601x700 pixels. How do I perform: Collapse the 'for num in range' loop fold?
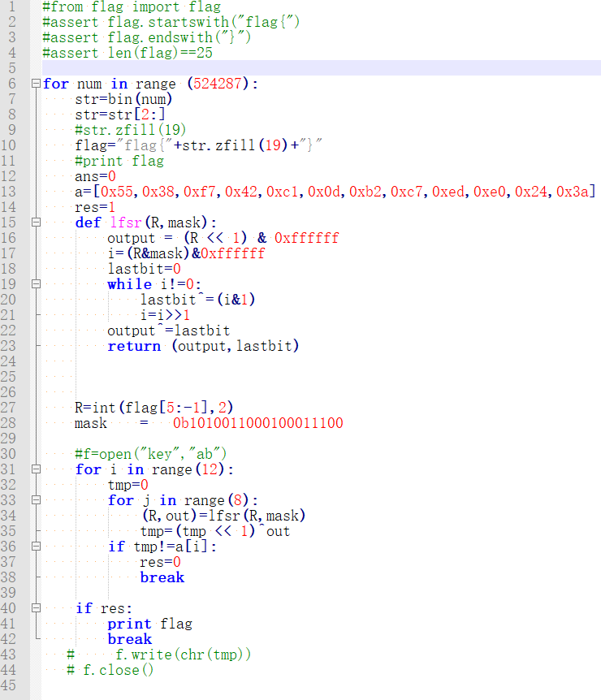[x=37, y=84]
